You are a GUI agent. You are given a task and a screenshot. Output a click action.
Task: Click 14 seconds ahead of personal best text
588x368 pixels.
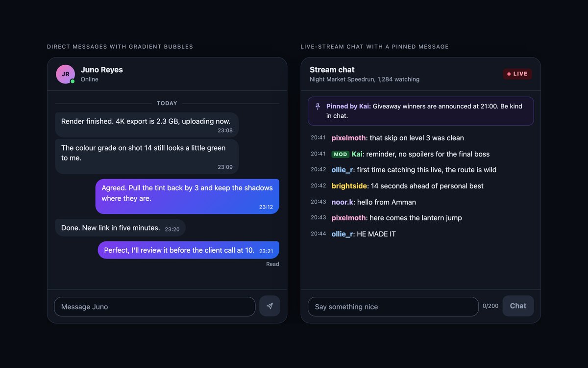[x=427, y=186]
